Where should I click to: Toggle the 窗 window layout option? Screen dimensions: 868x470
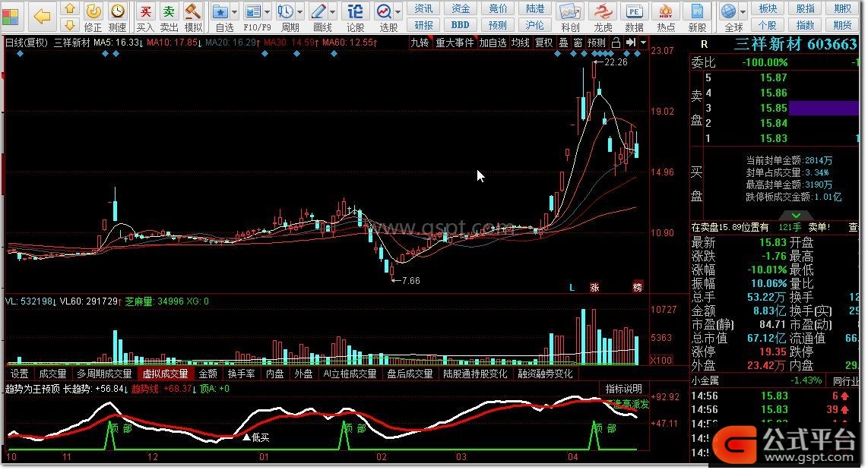pos(578,43)
